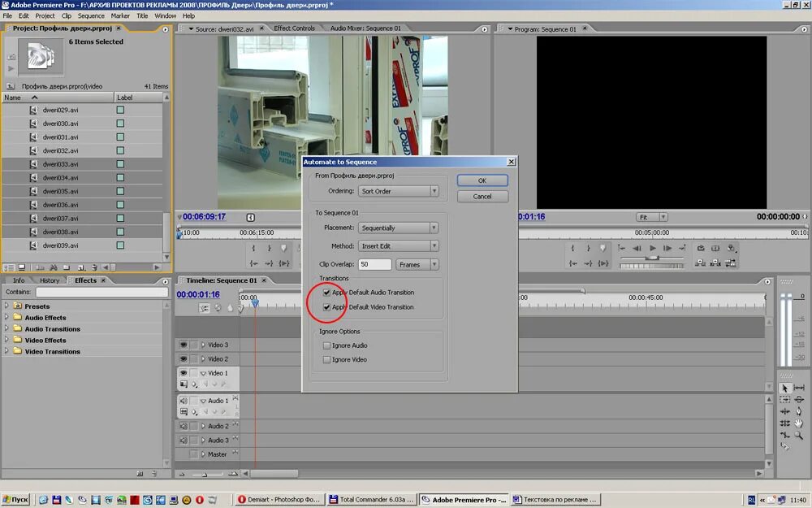Click the Effects Contains search field
Viewport: 812px width, 508px height.
click(102, 293)
